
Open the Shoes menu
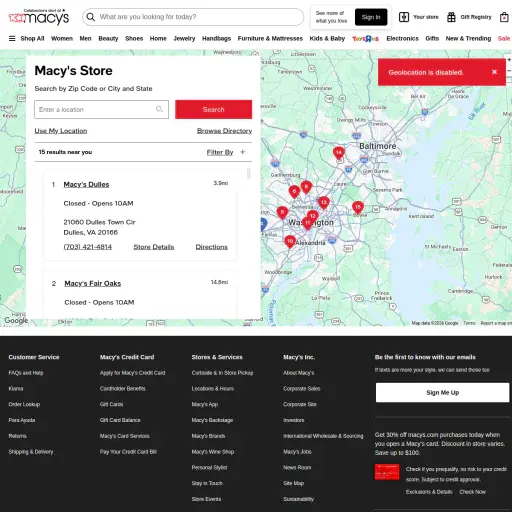[134, 38]
